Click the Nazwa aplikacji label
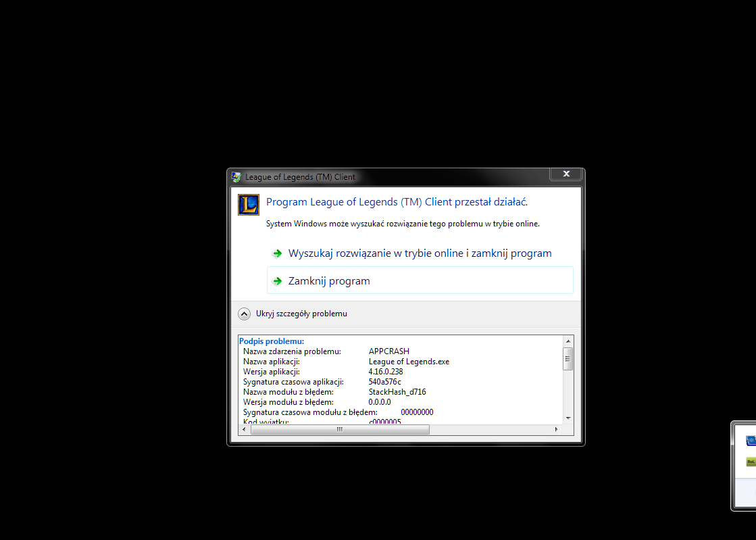This screenshot has height=540, width=756. pyautogui.click(x=272, y=362)
